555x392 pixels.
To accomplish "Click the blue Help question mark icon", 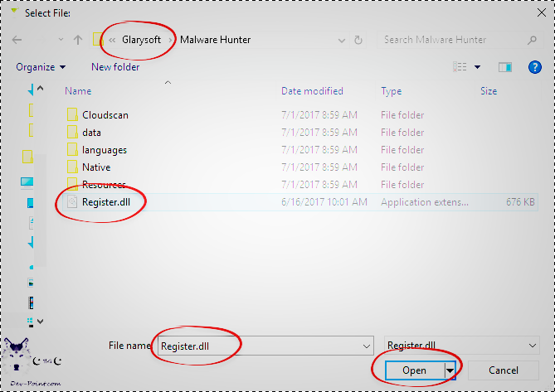I will pyautogui.click(x=534, y=67).
